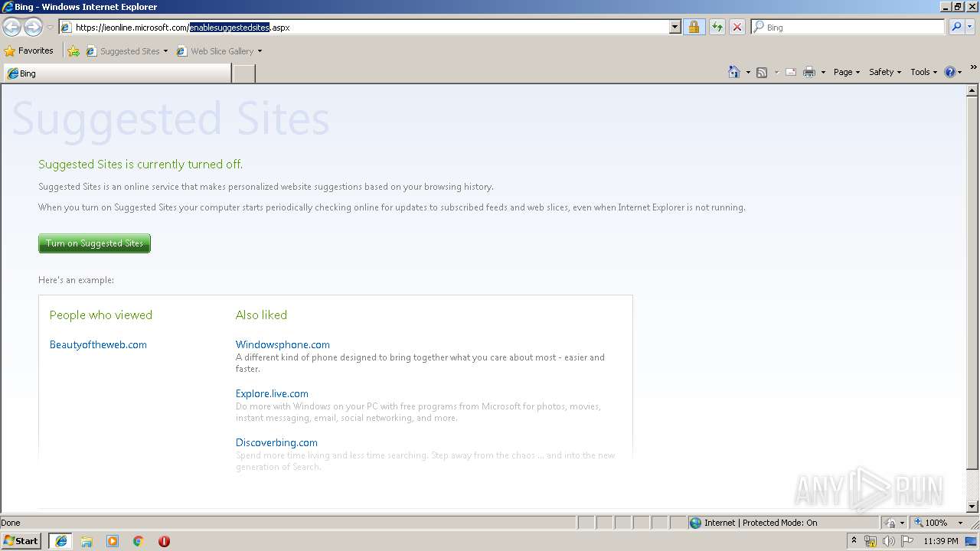Click the Show Desktop button
Viewport: 980px width, 551px height.
click(971, 541)
